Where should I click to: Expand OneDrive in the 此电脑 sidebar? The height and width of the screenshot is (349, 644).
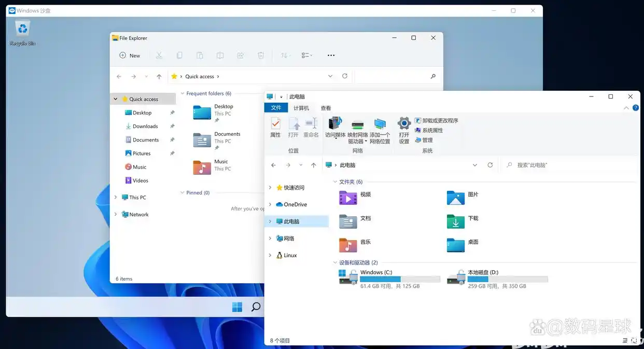click(270, 204)
